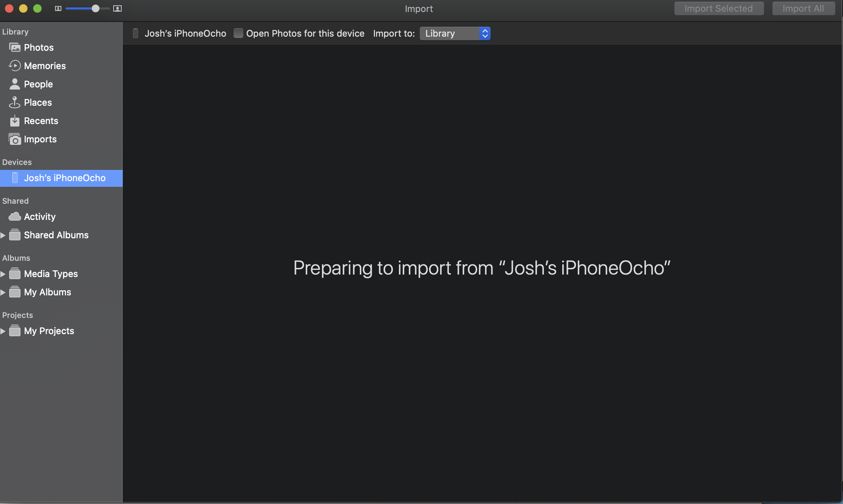Image resolution: width=843 pixels, height=504 pixels.
Task: Click the Import Selected button
Action: point(719,8)
